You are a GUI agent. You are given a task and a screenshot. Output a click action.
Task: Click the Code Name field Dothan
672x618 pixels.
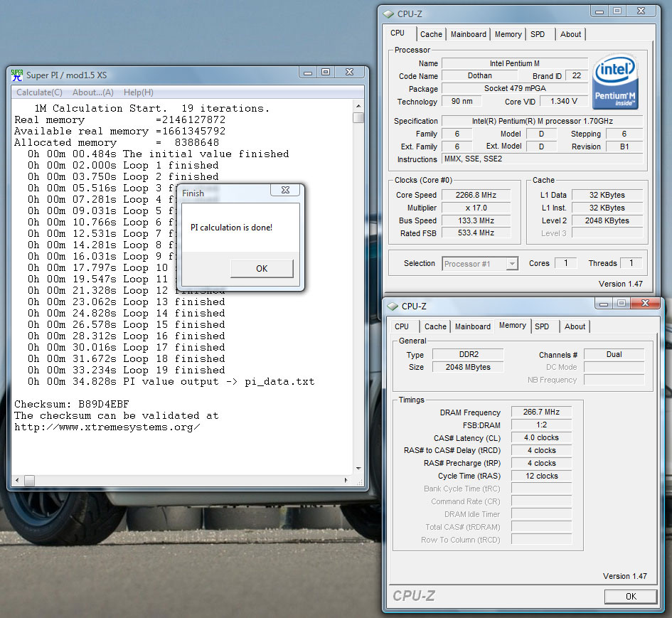[x=479, y=75]
